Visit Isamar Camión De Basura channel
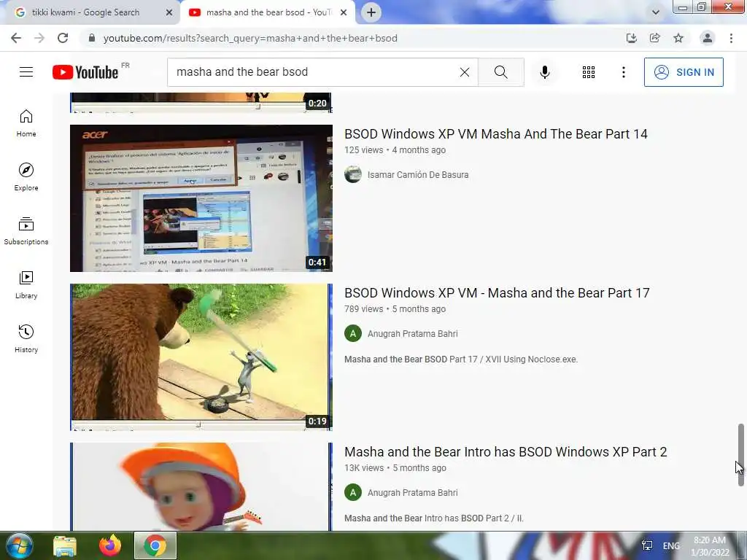The height and width of the screenshot is (560, 747). click(x=418, y=175)
